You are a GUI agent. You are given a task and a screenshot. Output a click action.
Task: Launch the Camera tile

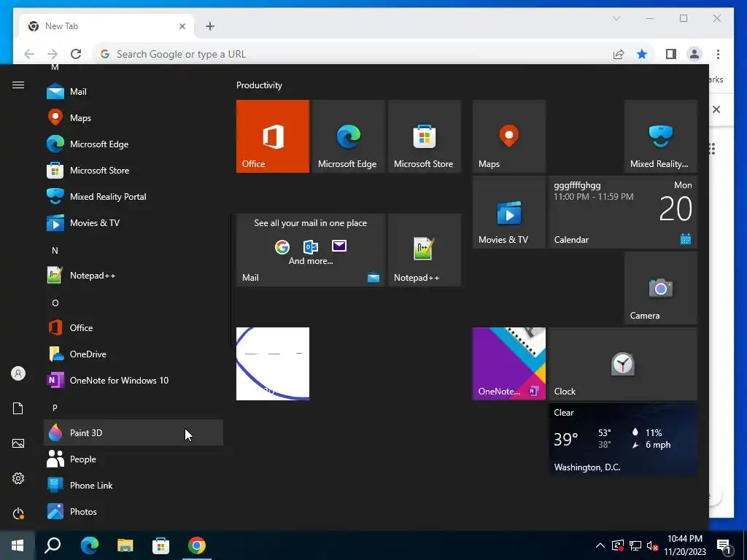(661, 288)
